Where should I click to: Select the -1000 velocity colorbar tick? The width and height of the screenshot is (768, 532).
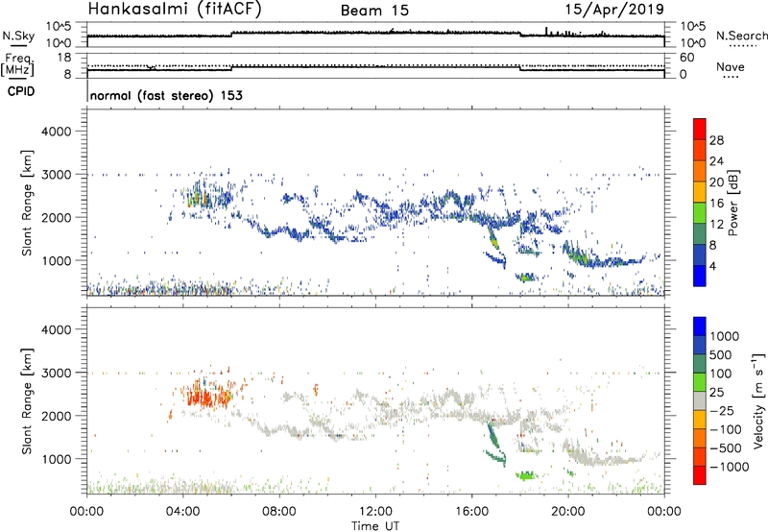tap(729, 467)
